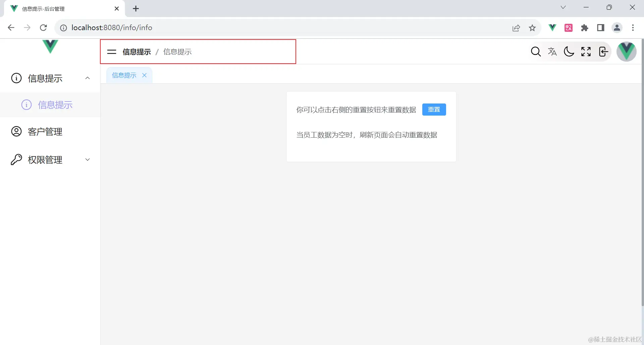
Task: Open the extensions puzzle icon
Action: point(585,28)
